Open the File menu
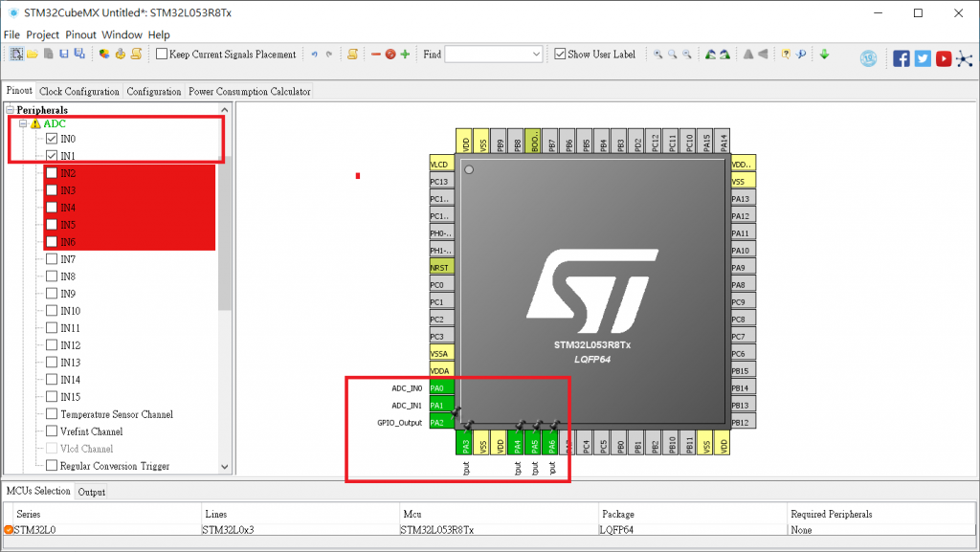This screenshot has width=980, height=552. 11,35
